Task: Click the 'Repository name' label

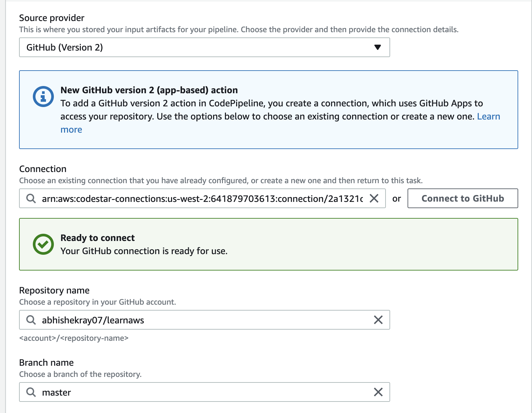Action: click(x=55, y=290)
